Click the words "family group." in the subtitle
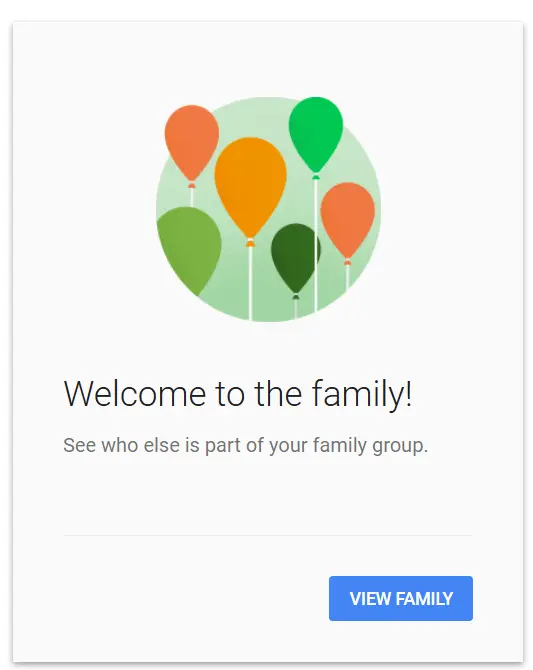Image resolution: width=533 pixels, height=670 pixels. point(370,445)
